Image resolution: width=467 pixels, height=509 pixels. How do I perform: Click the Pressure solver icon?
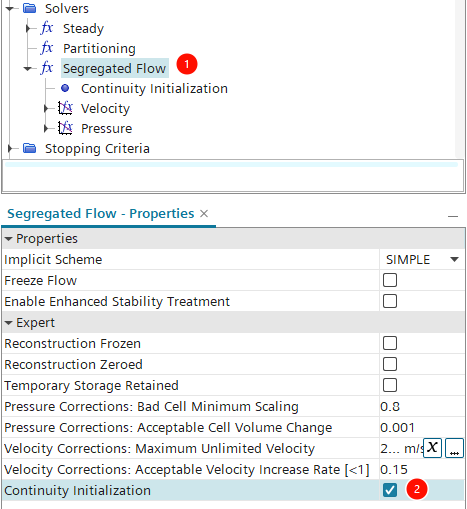pyautogui.click(x=65, y=128)
